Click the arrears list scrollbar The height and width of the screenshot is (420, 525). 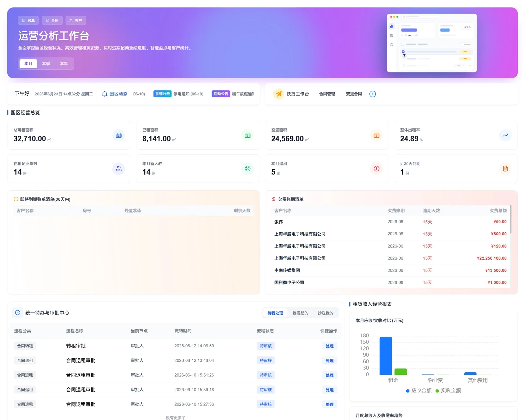(511, 219)
